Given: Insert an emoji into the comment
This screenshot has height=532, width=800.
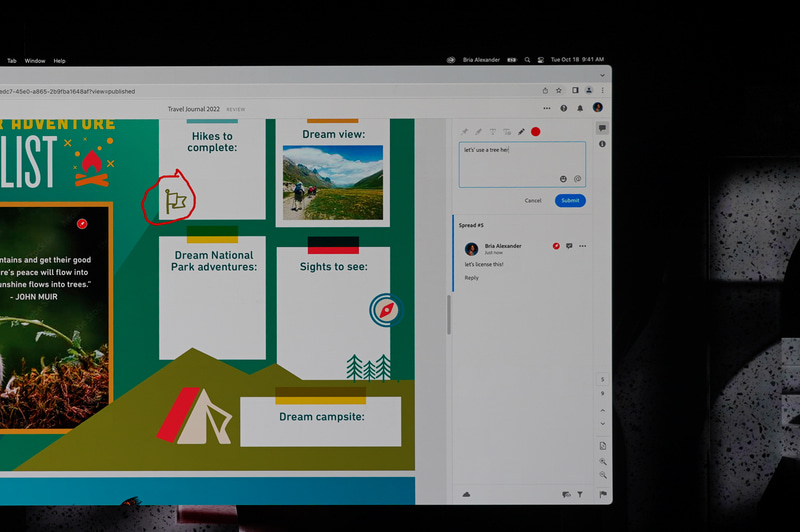Looking at the screenshot, I should (563, 179).
